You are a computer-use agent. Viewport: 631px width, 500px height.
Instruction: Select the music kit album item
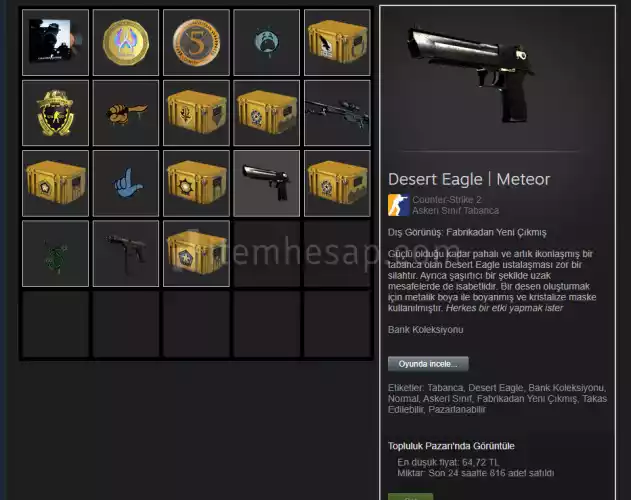point(56,42)
